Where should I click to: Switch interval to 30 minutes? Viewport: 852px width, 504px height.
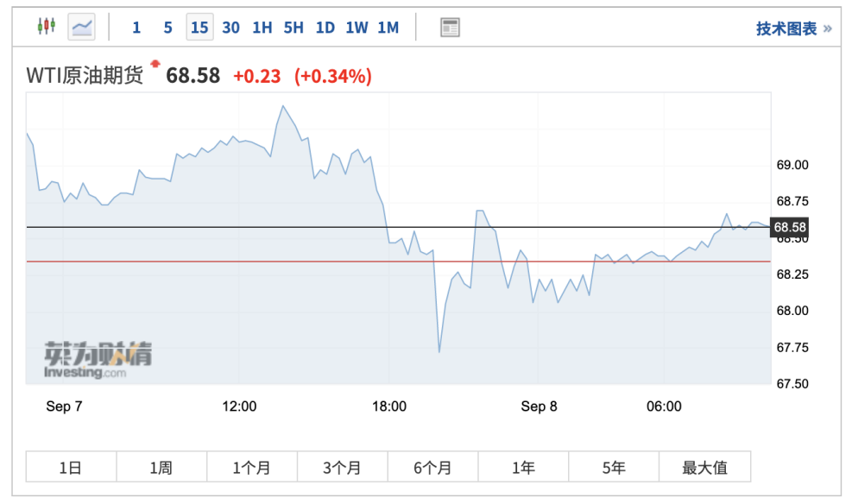click(230, 28)
